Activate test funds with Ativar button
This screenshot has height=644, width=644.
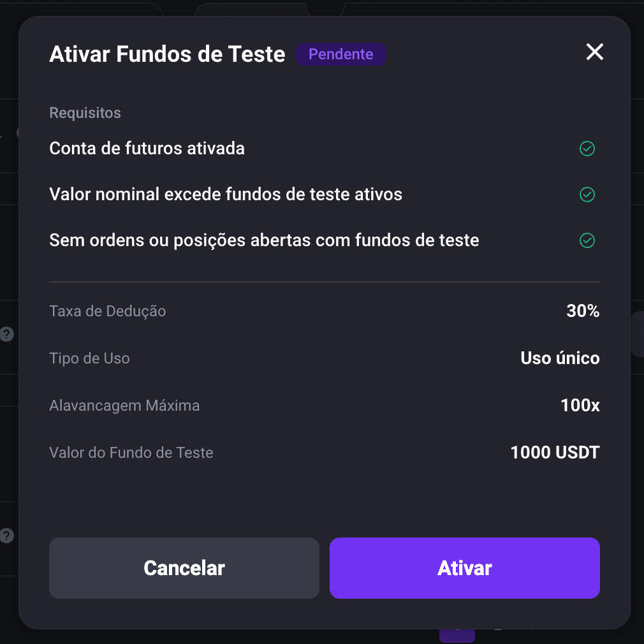pyautogui.click(x=465, y=568)
